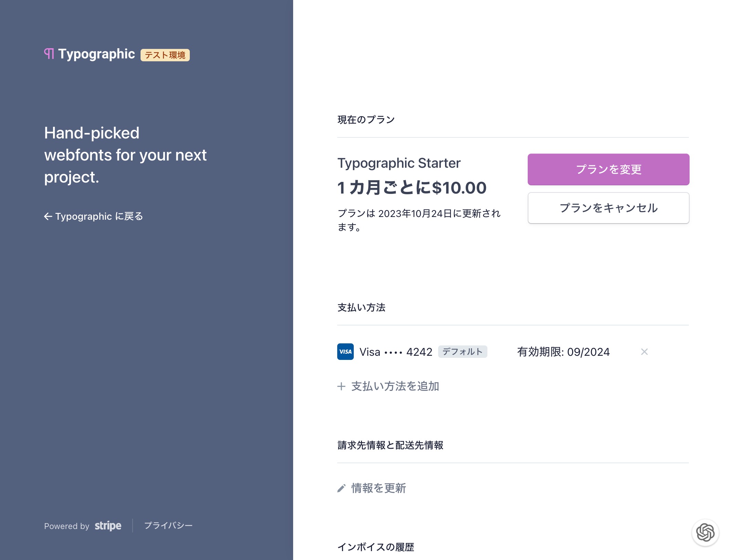The height and width of the screenshot is (560, 733).
Task: Click the インボイスの履歴 heading
Action: (x=376, y=547)
